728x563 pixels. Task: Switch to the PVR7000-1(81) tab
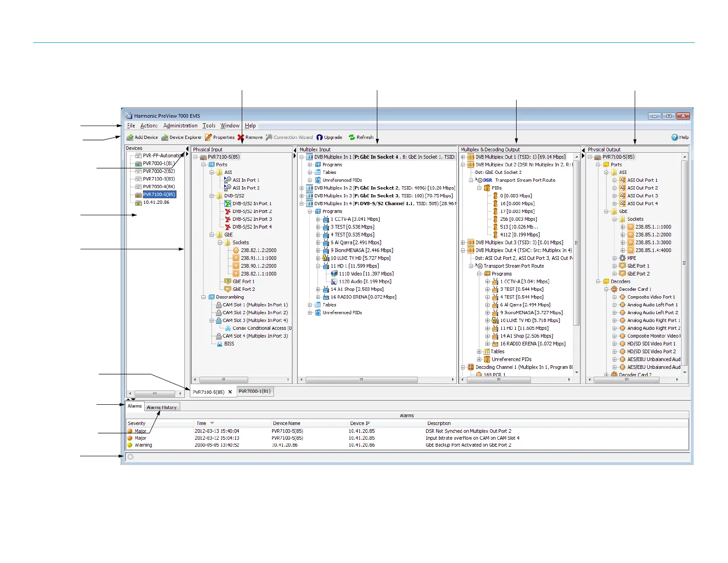pos(255,391)
